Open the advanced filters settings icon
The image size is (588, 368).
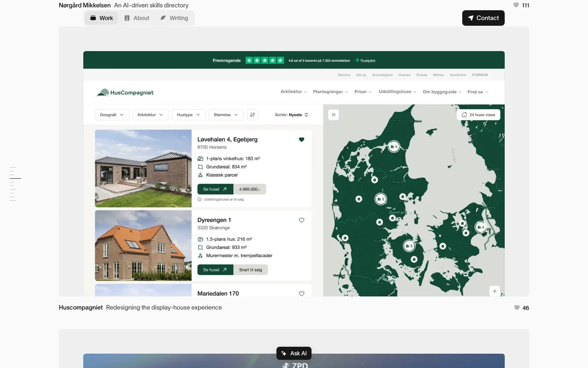tap(252, 115)
